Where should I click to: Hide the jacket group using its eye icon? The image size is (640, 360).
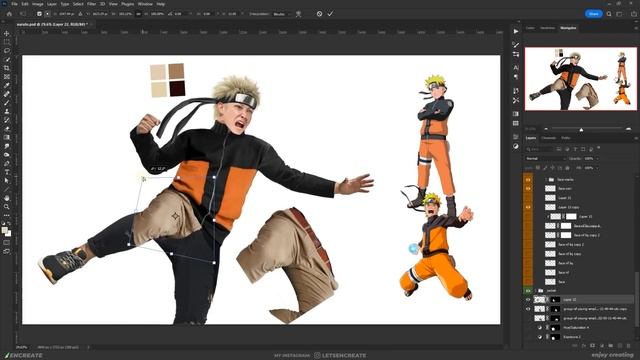tap(528, 291)
